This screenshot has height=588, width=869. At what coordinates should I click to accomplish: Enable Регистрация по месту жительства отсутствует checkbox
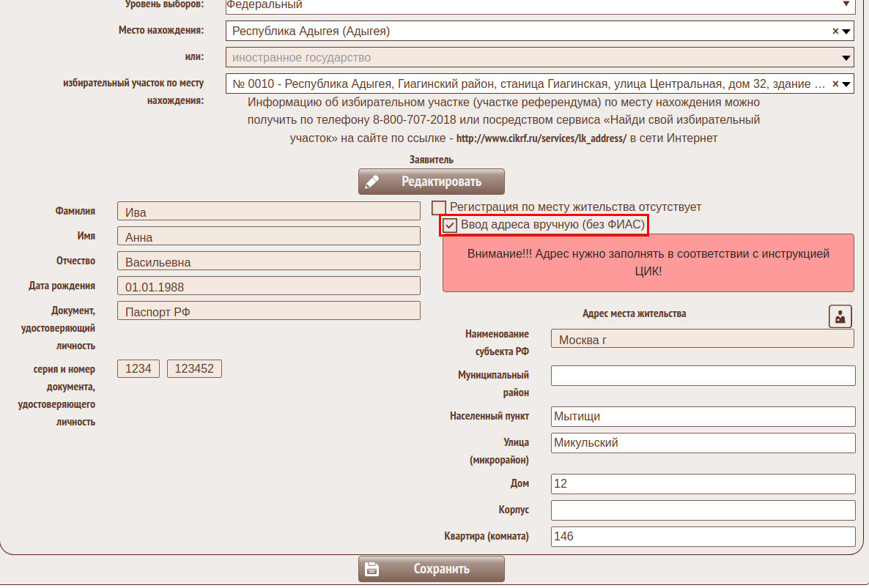(x=439, y=207)
